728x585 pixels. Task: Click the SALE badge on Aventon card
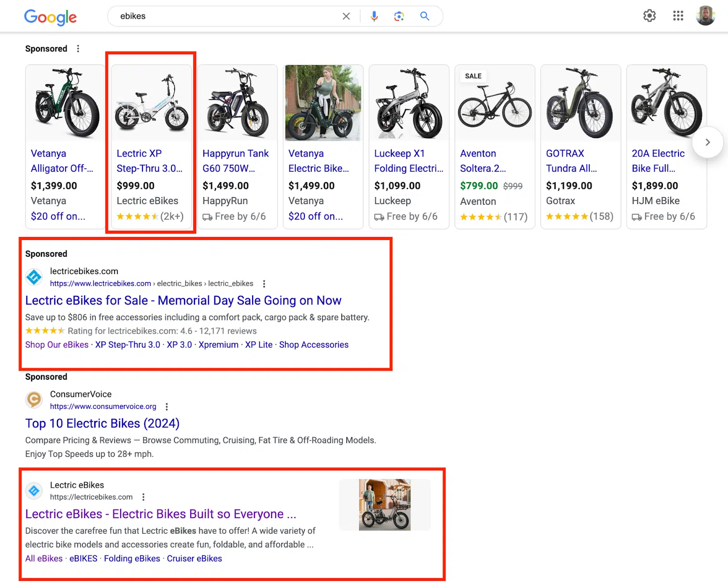tap(473, 76)
